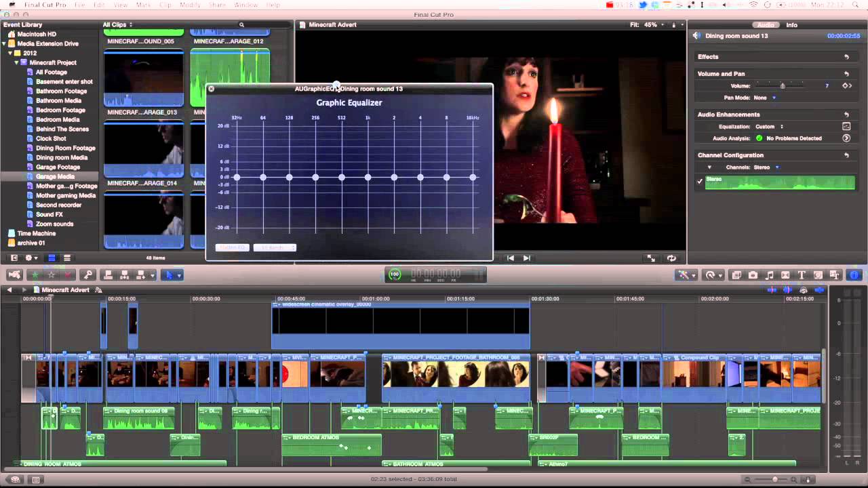Open the Photos Browser camera icon
The image size is (868, 488).
753,275
